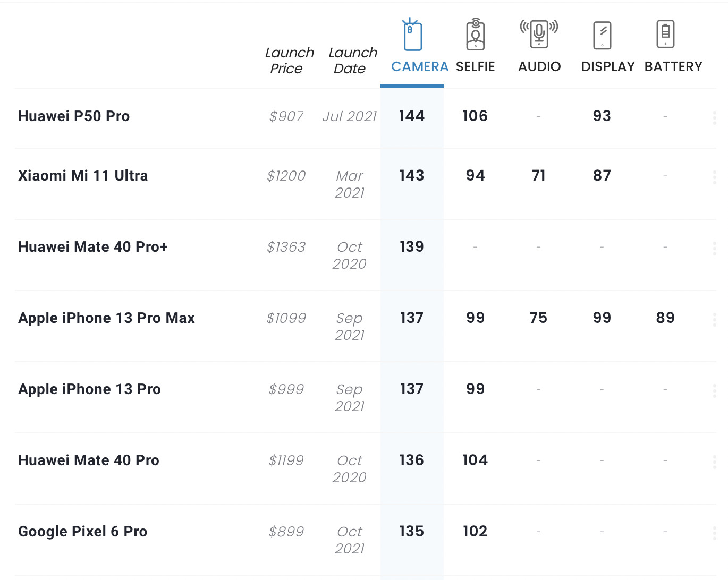Viewport: 728px width, 580px height.
Task: Open more options for Google Pixel 6 Pro
Action: coord(714,533)
